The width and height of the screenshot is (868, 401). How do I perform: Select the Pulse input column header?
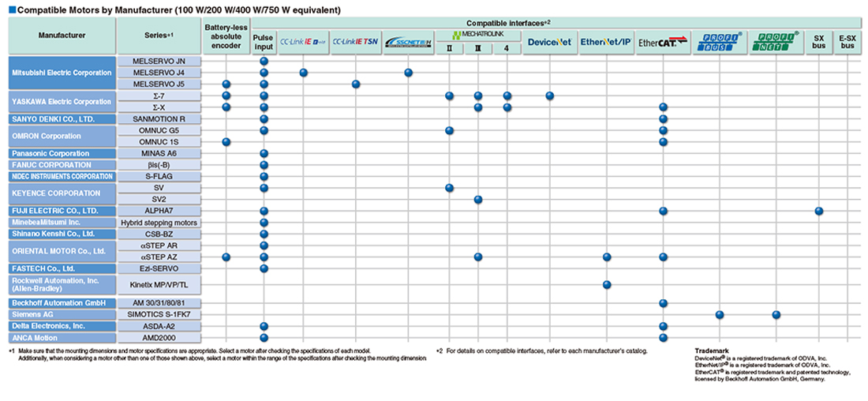pyautogui.click(x=264, y=42)
